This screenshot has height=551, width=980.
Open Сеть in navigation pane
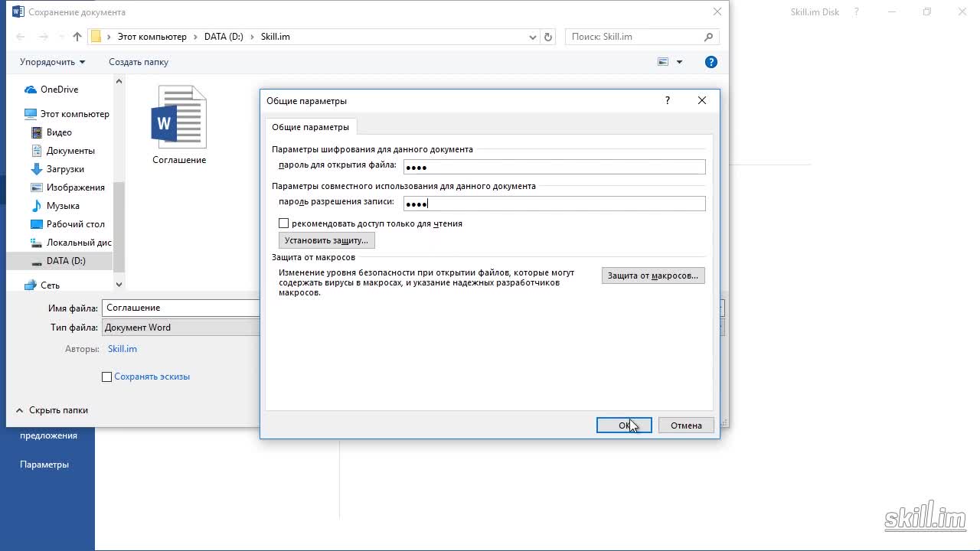[42, 285]
